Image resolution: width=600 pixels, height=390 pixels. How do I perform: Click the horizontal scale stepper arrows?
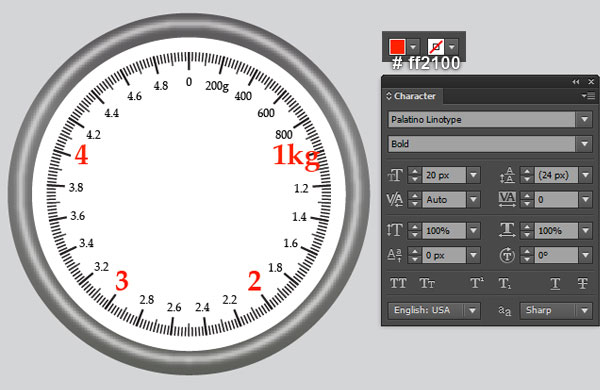click(527, 231)
